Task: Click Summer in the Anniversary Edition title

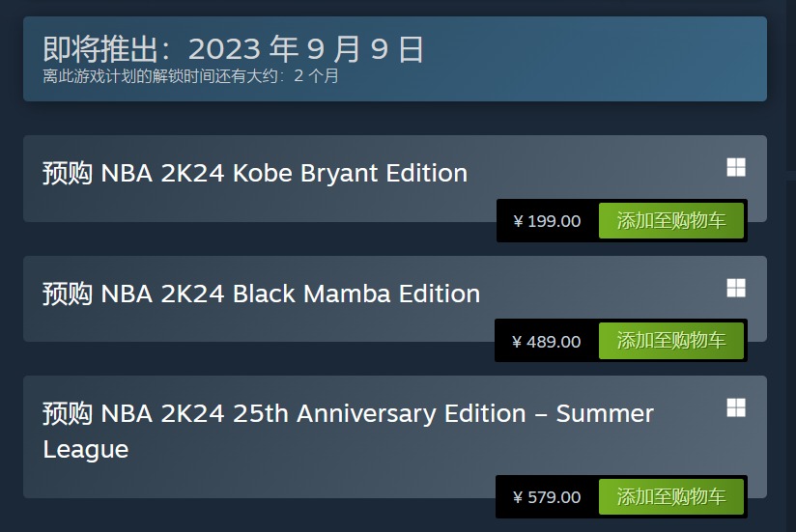Action: (x=605, y=413)
